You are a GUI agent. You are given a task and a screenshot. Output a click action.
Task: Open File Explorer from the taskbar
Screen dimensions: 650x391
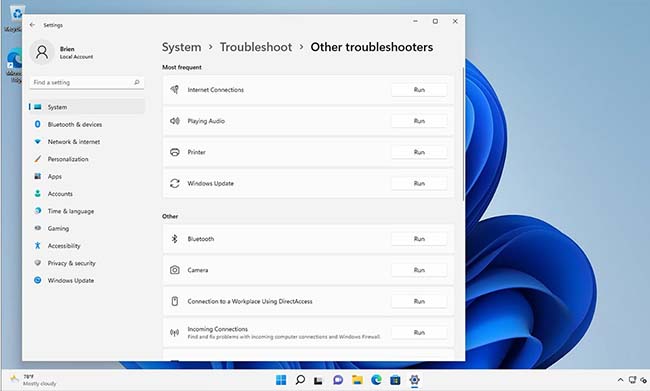click(357, 380)
